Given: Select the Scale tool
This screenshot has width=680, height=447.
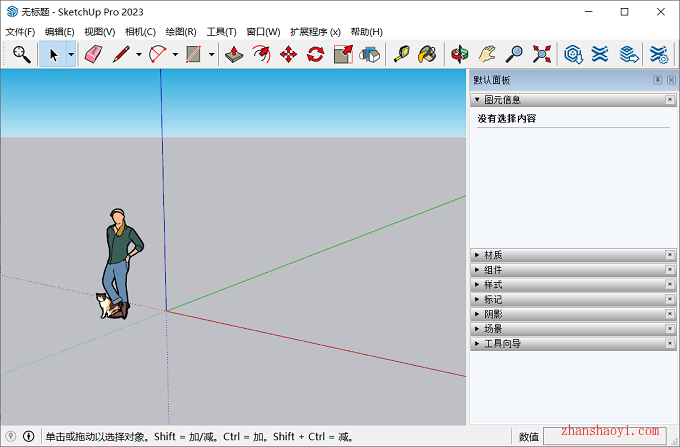Looking at the screenshot, I should click(x=343, y=54).
